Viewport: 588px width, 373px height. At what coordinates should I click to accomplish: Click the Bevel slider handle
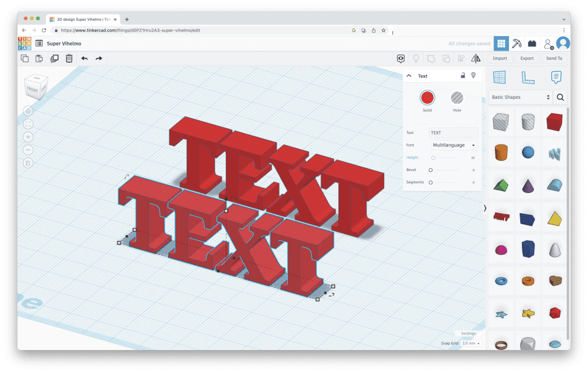[431, 170]
